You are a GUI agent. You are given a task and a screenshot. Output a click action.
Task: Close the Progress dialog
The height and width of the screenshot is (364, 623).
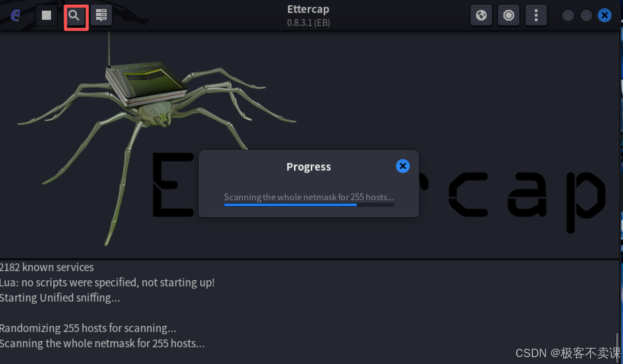[403, 166]
